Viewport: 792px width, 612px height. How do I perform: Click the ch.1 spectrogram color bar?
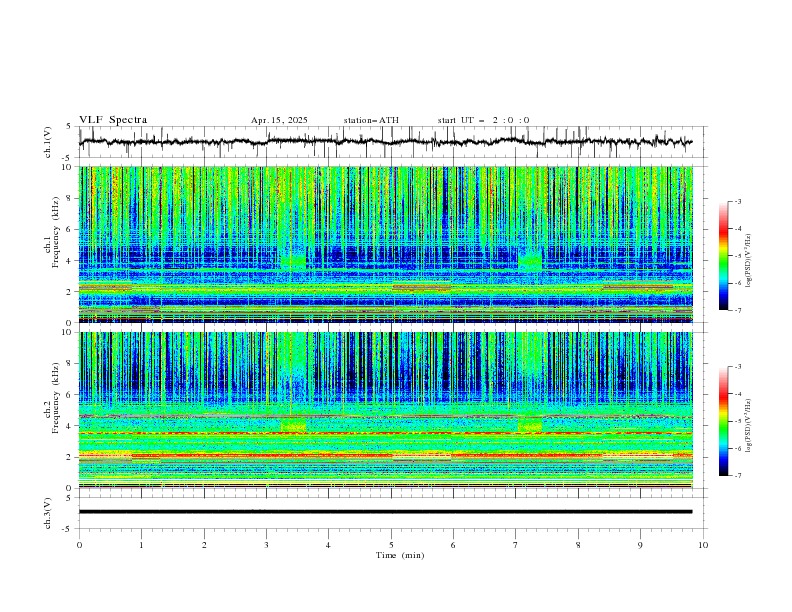coord(724,256)
